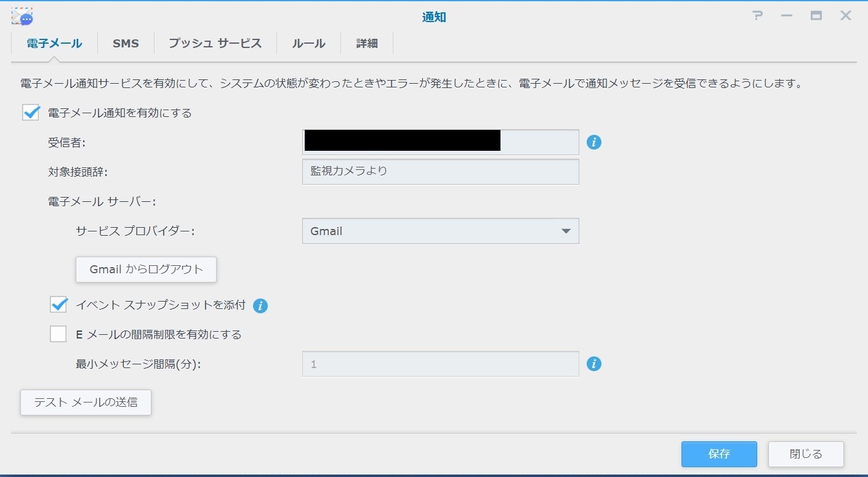The image size is (868, 477).
Task: Open the プッシュ サービス tab
Action: [x=215, y=44]
